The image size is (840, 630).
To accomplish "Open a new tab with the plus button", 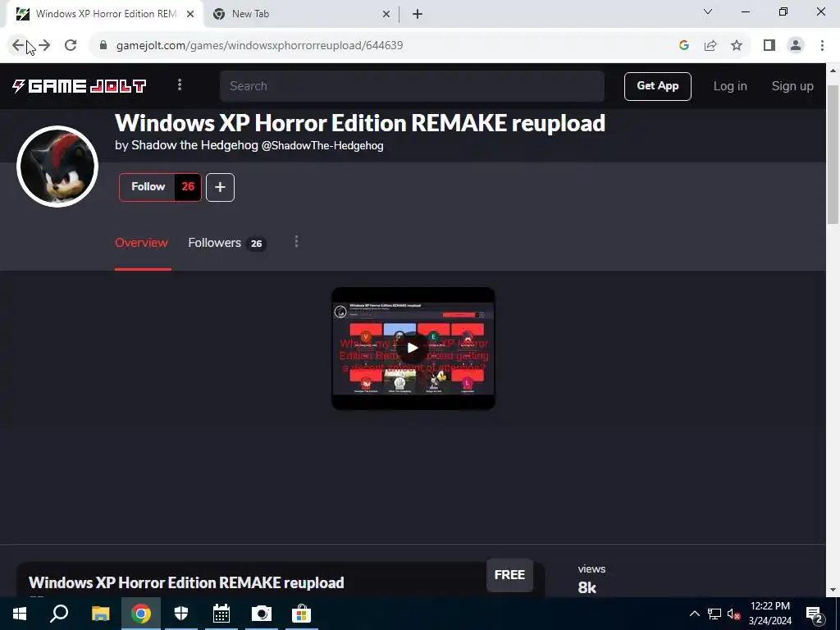I will 418,15.
